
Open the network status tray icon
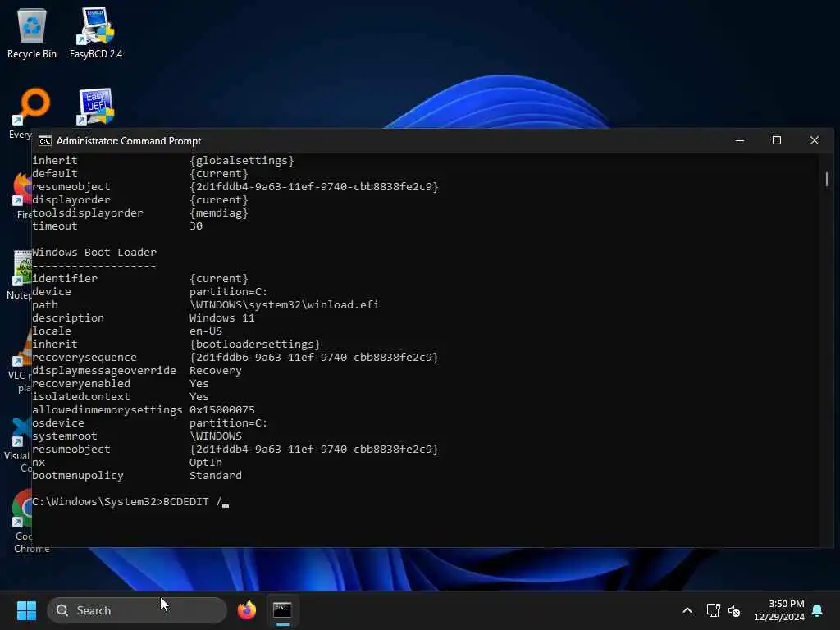[x=713, y=610]
